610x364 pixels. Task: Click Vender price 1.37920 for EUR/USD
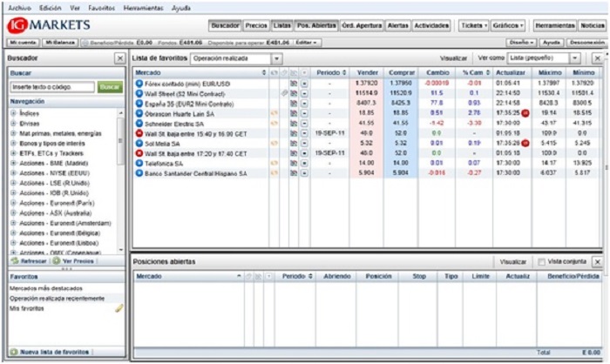click(x=367, y=84)
